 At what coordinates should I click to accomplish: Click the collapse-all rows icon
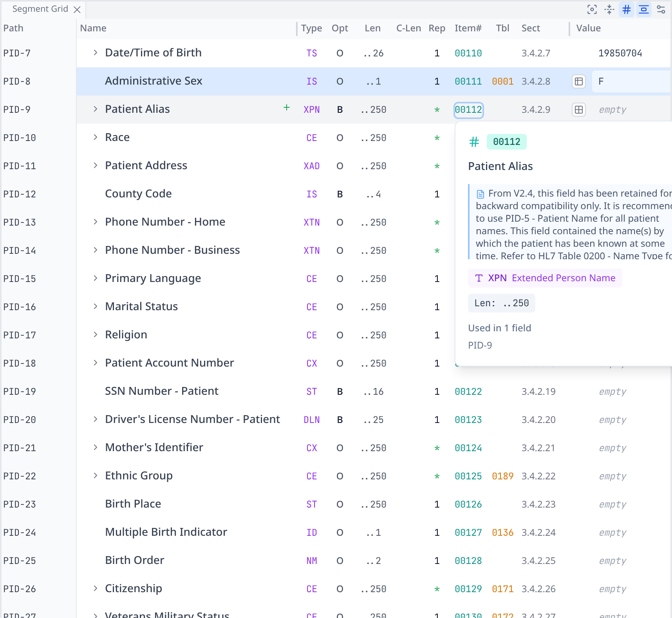click(609, 9)
